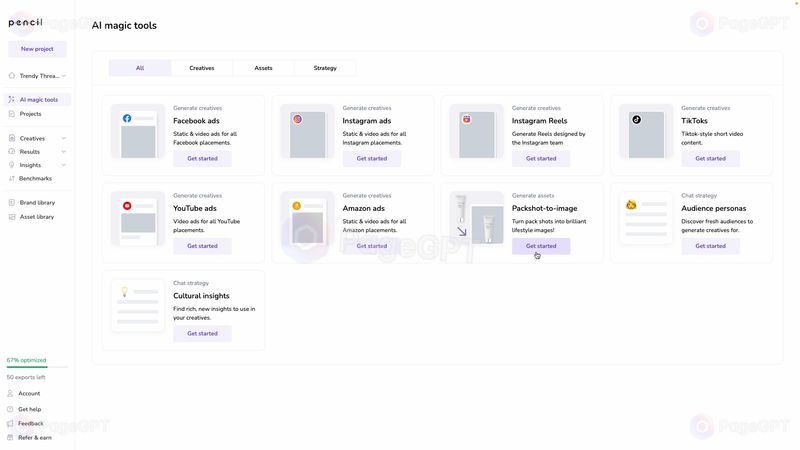Click the Trendy Threads brand home icon
The width and height of the screenshot is (800, 450).
click(11, 76)
